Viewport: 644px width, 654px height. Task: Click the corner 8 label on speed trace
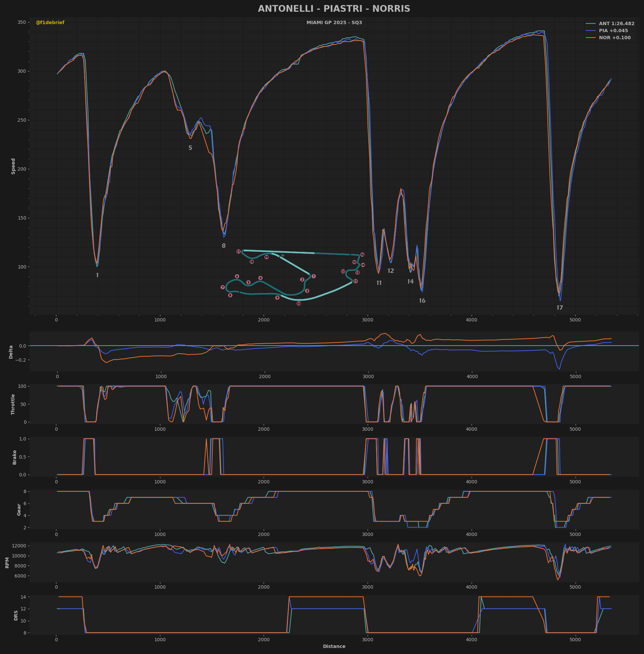coord(224,246)
